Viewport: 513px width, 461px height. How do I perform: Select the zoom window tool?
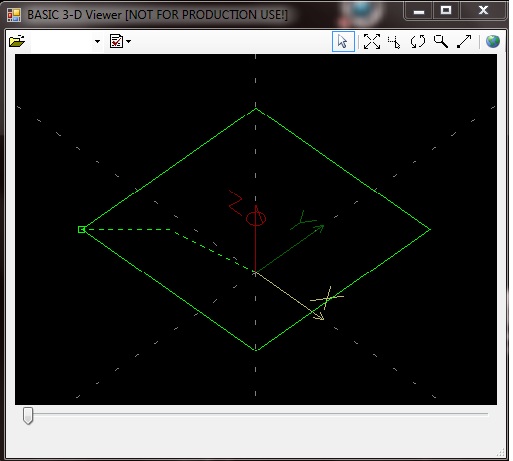394,42
